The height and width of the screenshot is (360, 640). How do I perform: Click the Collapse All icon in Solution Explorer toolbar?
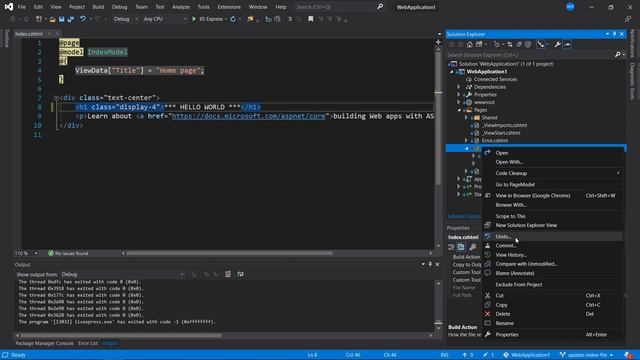[519, 44]
